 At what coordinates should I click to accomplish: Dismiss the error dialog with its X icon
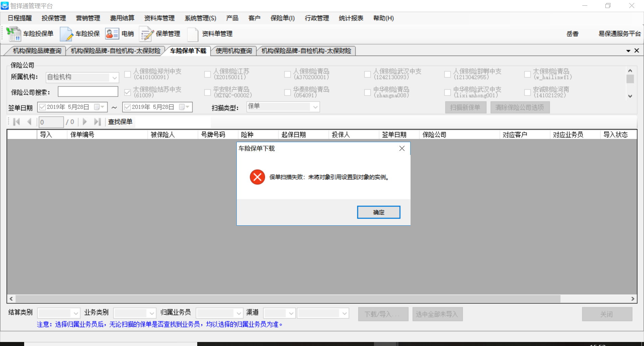click(402, 148)
